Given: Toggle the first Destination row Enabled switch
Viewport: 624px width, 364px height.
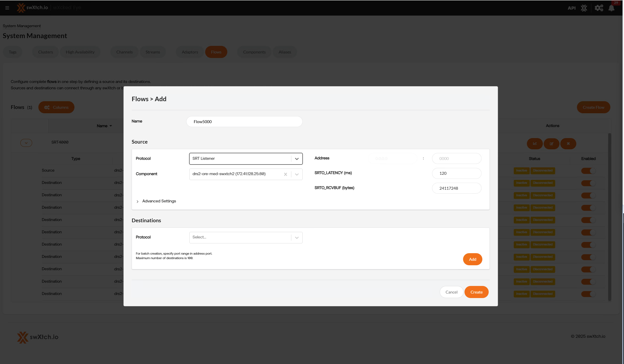Looking at the screenshot, I should [x=588, y=183].
